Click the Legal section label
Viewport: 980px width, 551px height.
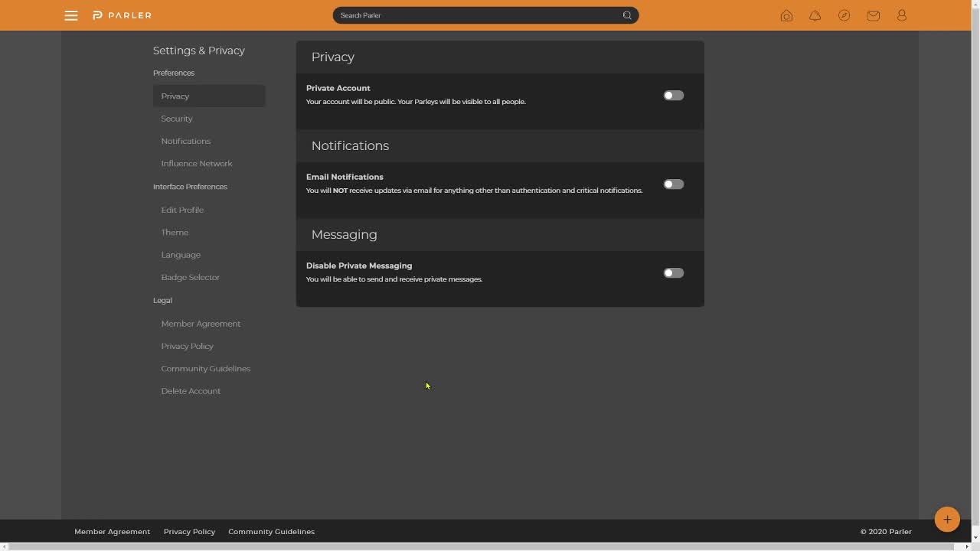pos(162,300)
